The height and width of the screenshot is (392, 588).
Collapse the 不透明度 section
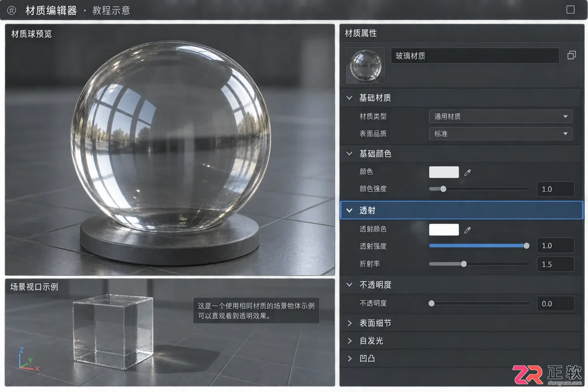point(349,285)
